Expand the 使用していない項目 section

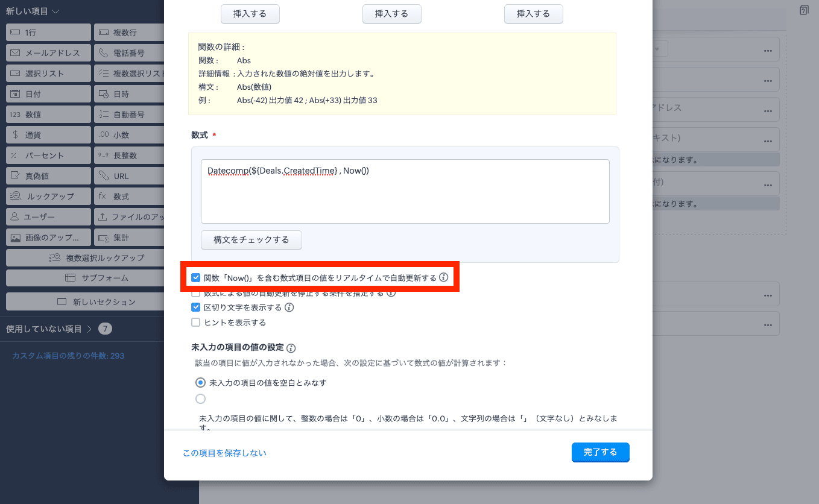tap(89, 329)
